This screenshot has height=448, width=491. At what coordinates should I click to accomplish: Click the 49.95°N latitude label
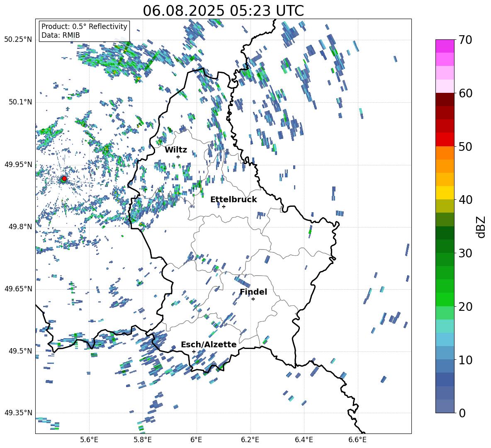pyautogui.click(x=18, y=165)
